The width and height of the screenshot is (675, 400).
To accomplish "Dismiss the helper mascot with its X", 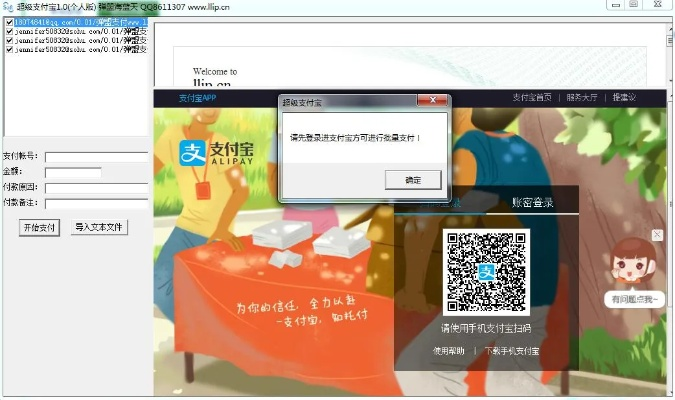I will click(657, 235).
